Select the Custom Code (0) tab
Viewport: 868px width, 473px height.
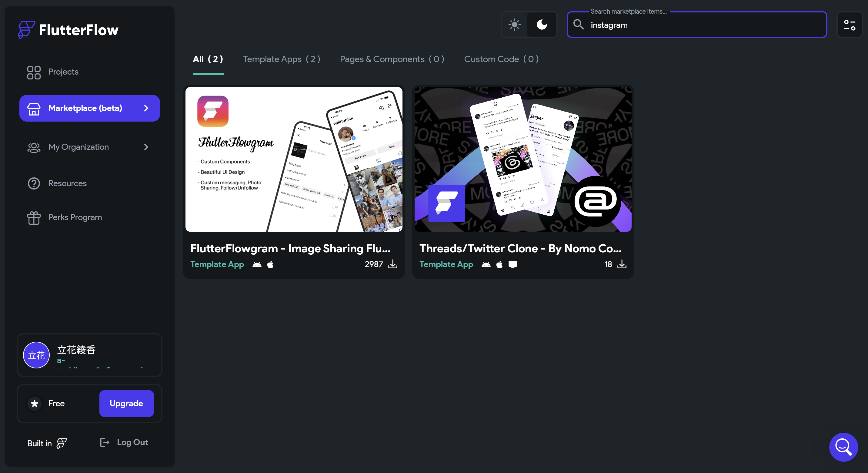[x=501, y=59]
